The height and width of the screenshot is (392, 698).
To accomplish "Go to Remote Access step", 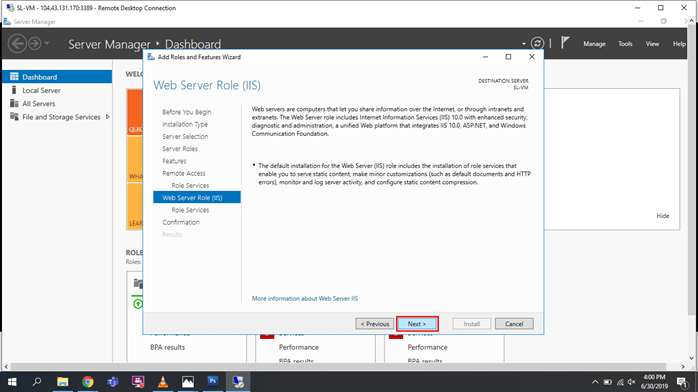I will 184,173.
